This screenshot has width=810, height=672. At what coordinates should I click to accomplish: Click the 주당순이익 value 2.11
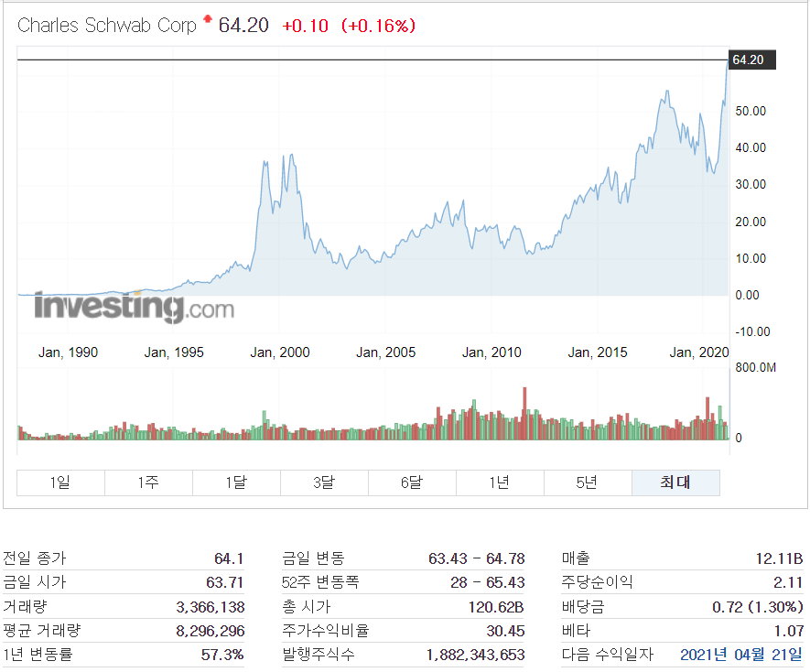pos(788,582)
